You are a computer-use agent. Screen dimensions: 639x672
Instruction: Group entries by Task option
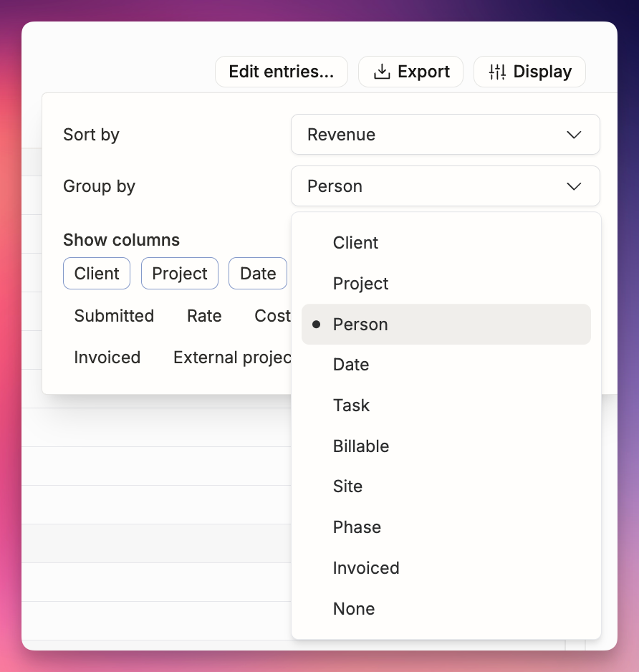coord(446,405)
